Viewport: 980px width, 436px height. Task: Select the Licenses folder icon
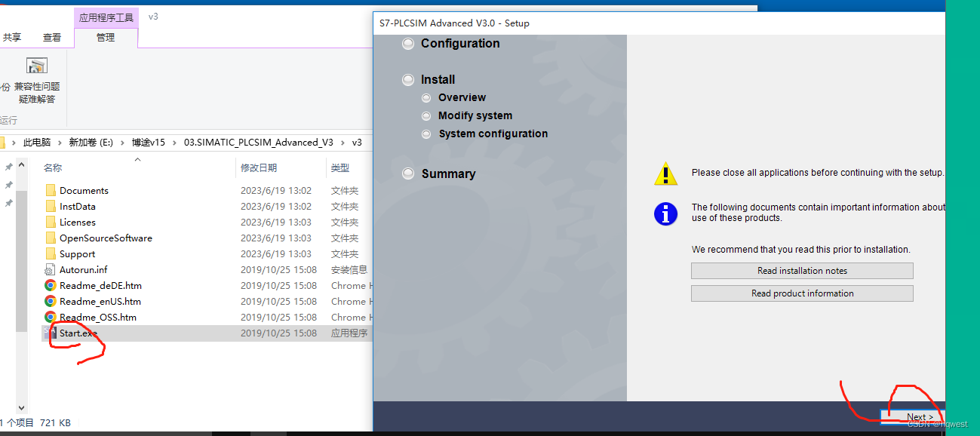click(51, 222)
